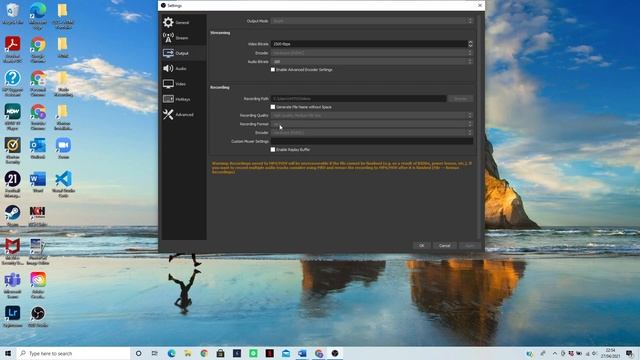Click the OBS icon in the taskbar
The image size is (640, 360).
point(335,353)
